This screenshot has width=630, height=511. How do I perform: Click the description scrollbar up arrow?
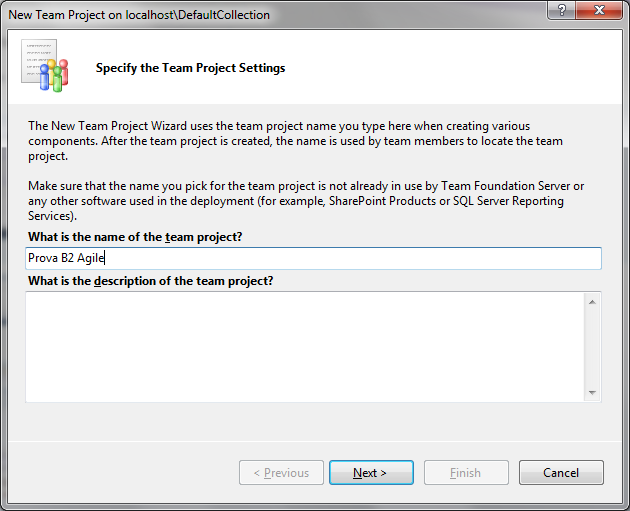point(592,302)
